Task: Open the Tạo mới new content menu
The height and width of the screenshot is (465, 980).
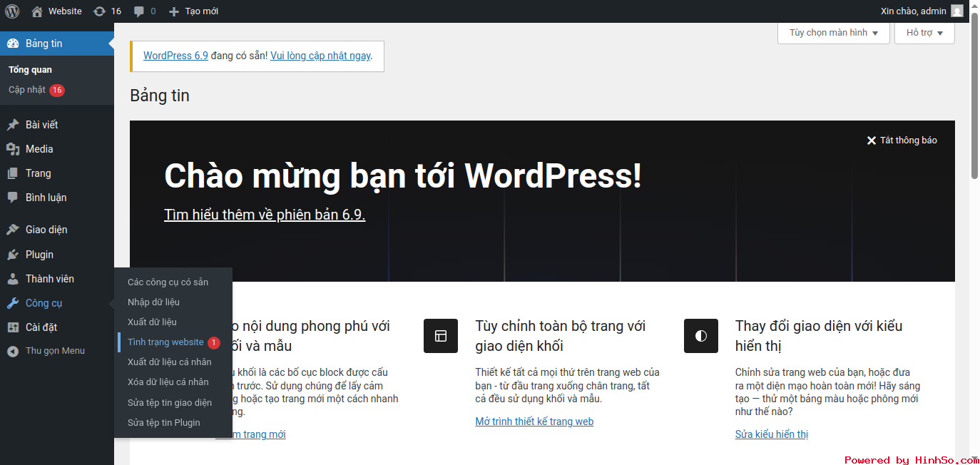Action: 194,11
